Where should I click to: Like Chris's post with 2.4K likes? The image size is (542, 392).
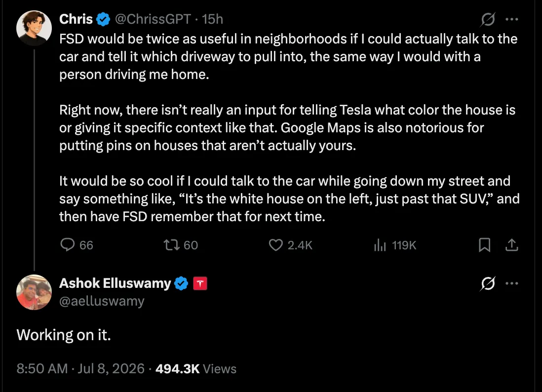coord(290,245)
